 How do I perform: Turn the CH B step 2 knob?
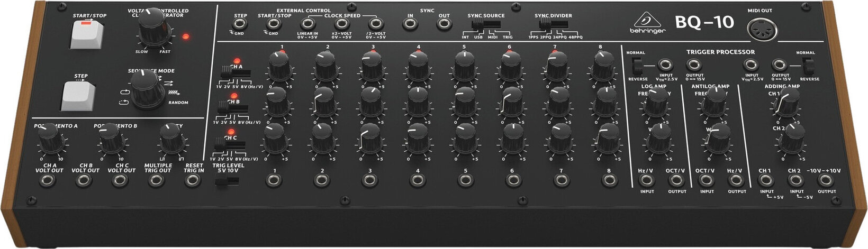pyautogui.click(x=324, y=103)
